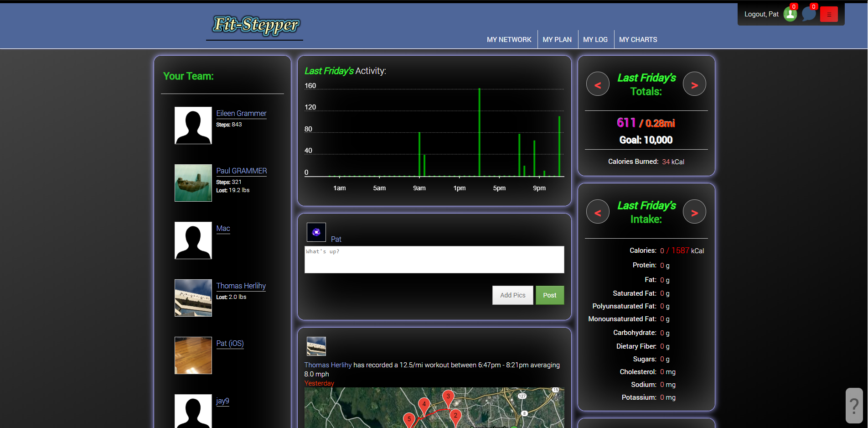
Task: Open the messages chat bubble icon
Action: (809, 14)
